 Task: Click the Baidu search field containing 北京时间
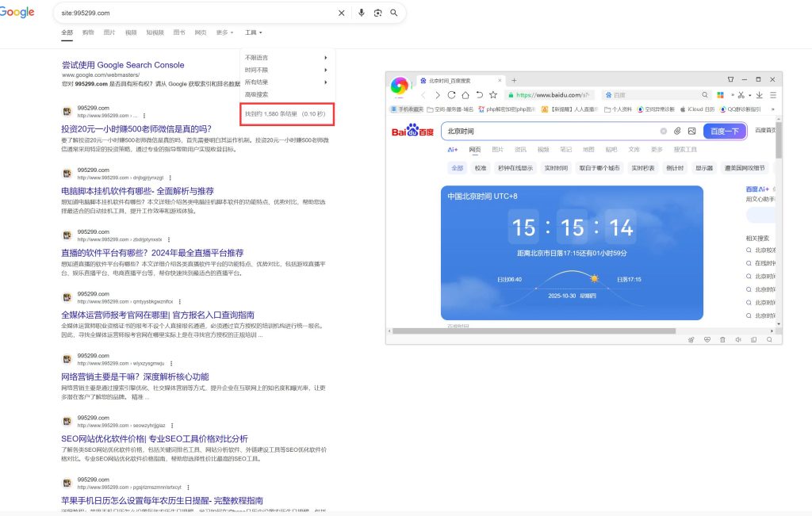pos(547,131)
